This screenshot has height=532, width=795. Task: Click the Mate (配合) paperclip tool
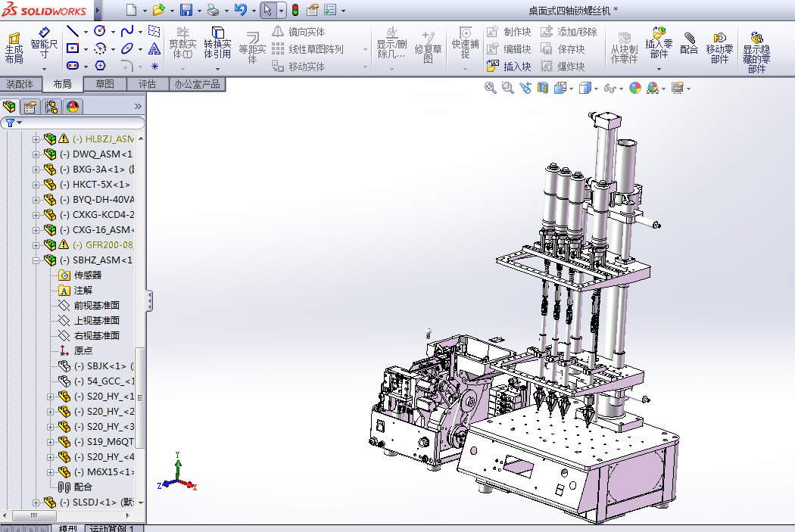click(x=689, y=43)
